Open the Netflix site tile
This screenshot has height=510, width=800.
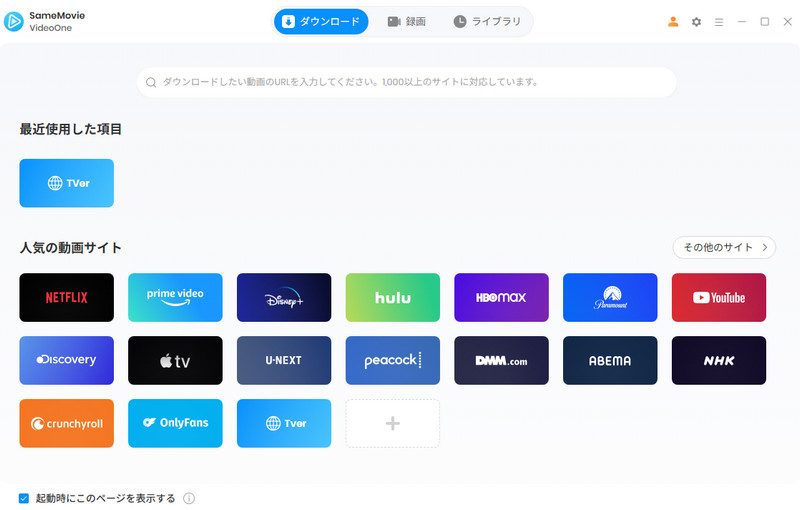tap(66, 297)
